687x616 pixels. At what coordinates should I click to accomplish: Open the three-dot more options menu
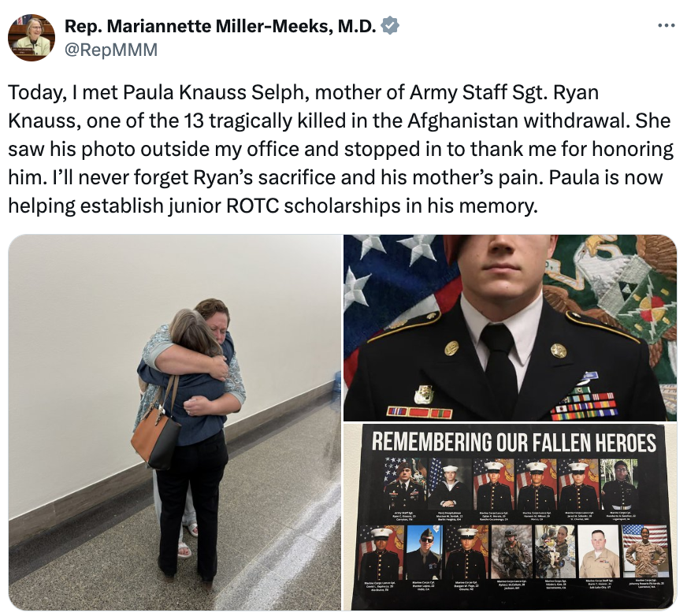click(667, 26)
